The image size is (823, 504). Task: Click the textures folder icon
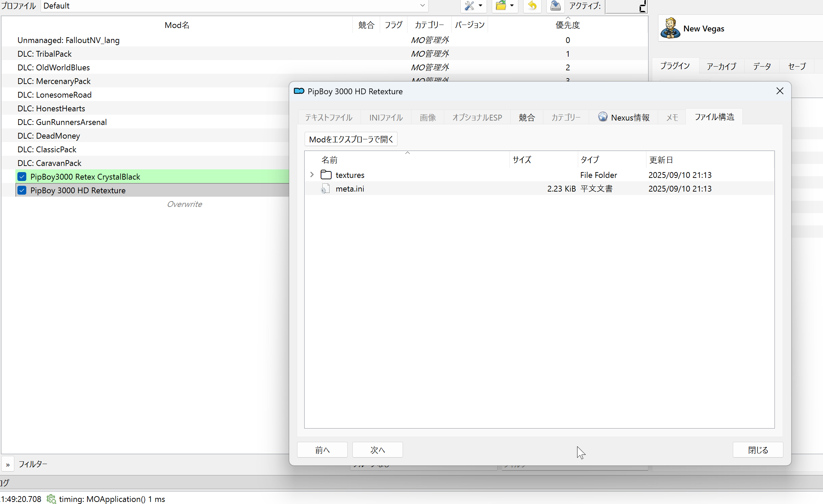(326, 175)
